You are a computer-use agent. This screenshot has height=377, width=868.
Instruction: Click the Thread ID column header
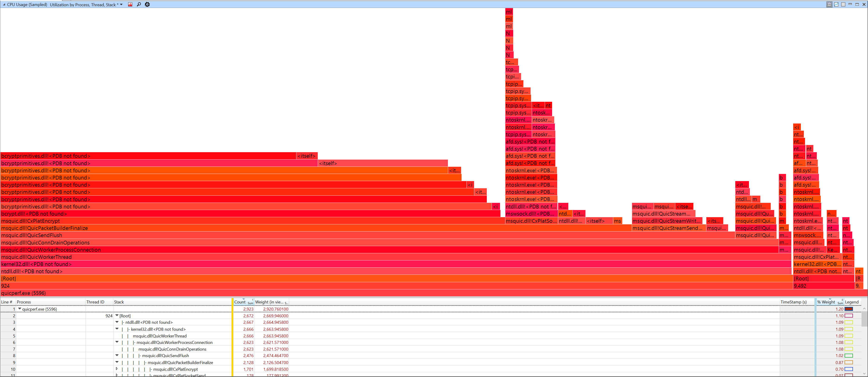point(95,302)
